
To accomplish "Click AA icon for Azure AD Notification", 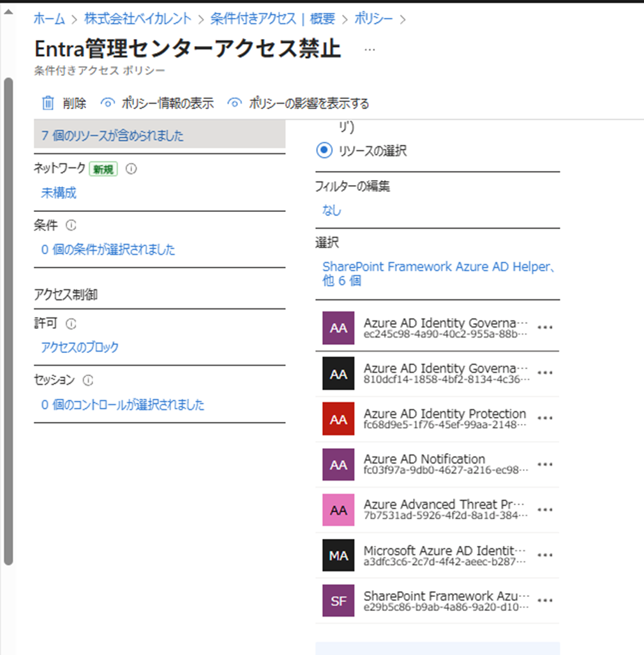I will click(338, 465).
